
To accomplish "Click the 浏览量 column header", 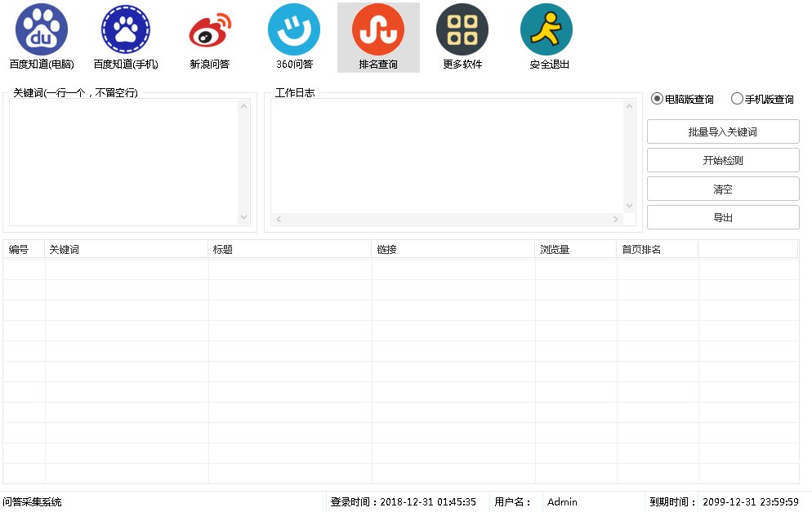I will coord(576,250).
